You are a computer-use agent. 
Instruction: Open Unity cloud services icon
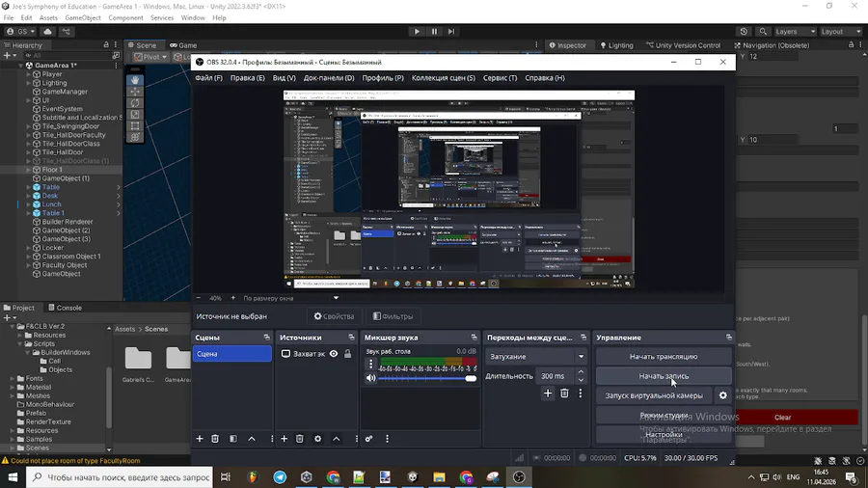click(x=47, y=32)
